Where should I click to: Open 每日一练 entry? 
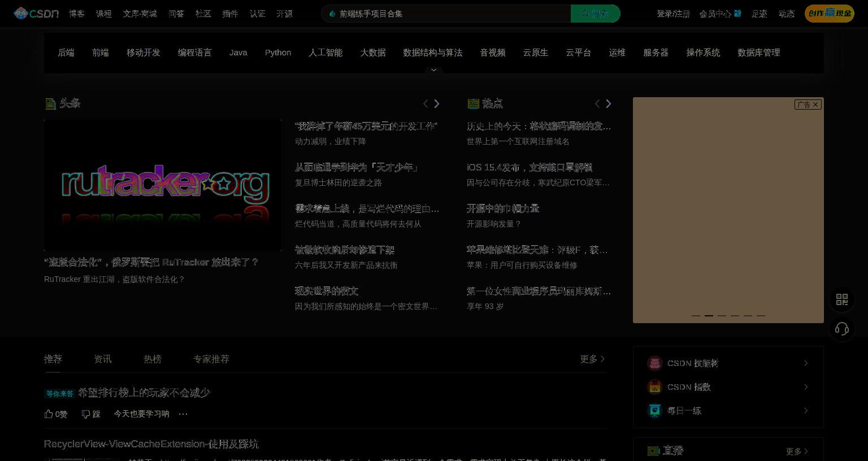tap(728, 411)
